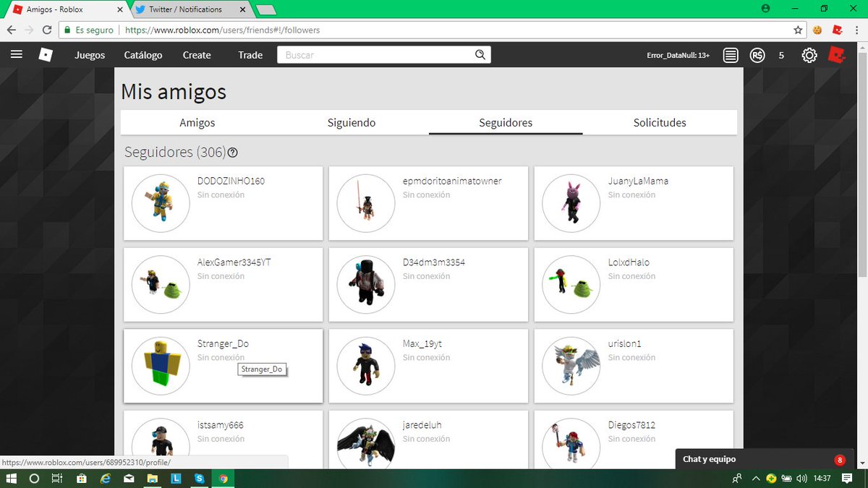Click the help icon beside Seguidores (306)
The width and height of the screenshot is (868, 488).
tap(233, 153)
